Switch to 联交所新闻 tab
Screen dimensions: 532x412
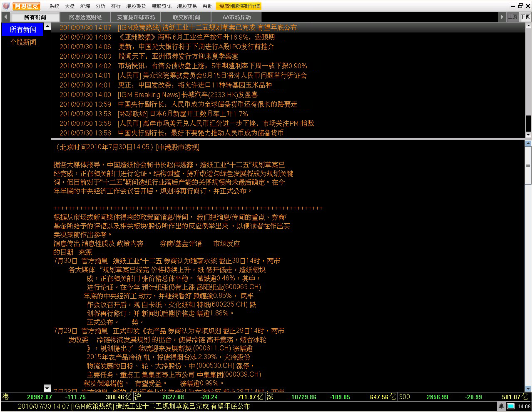pos(186,17)
